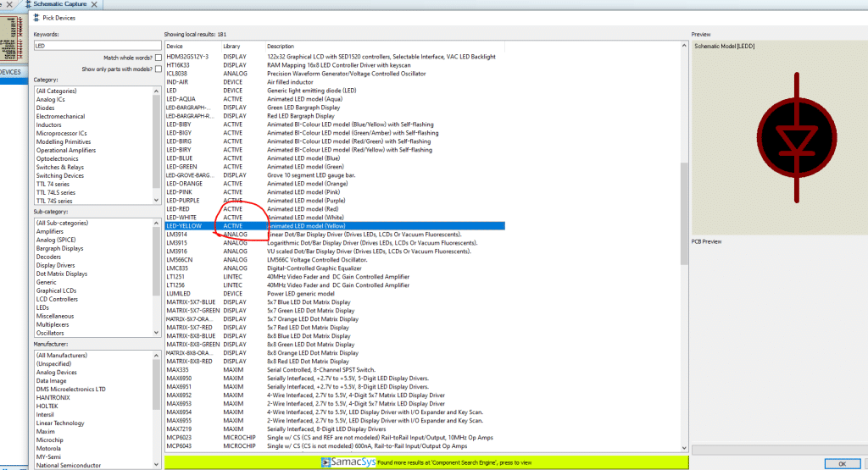868x470 pixels.
Task: Select the LED-YELLOW device row
Action: click(335, 225)
